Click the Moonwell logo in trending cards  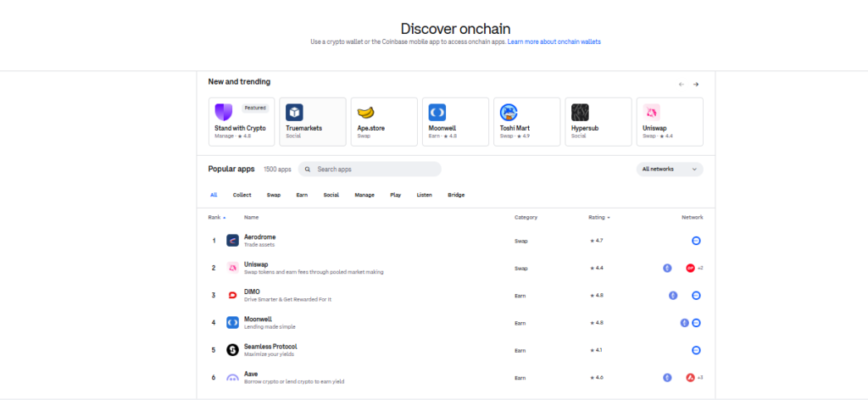437,113
